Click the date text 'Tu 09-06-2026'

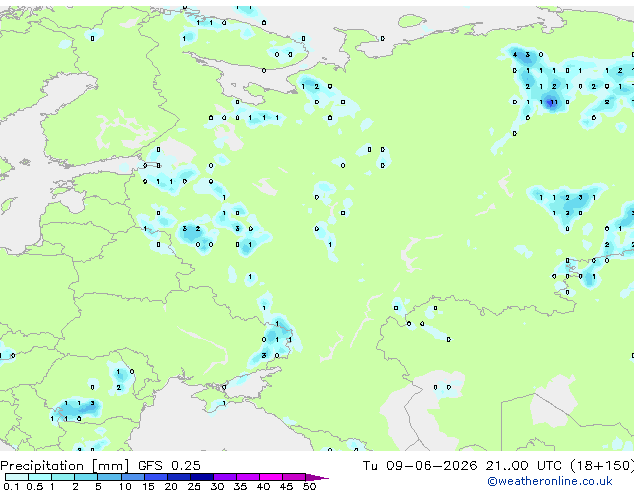pyautogui.click(x=420, y=466)
